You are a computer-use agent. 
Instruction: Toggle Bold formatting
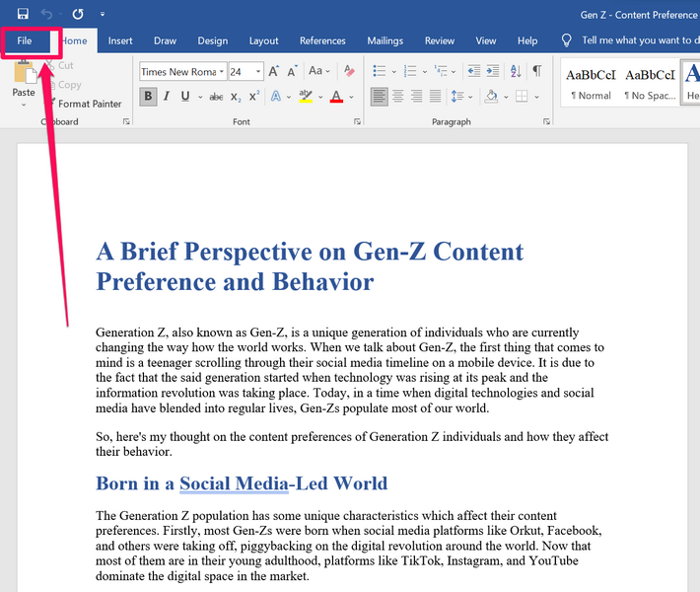tap(148, 97)
